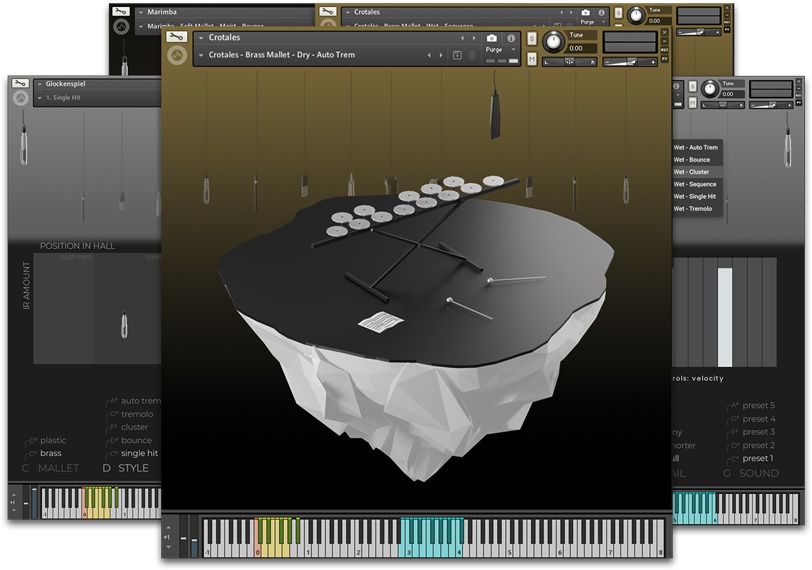Click sheet music paper on the floating island
This screenshot has width=812, height=570.
coord(381,322)
